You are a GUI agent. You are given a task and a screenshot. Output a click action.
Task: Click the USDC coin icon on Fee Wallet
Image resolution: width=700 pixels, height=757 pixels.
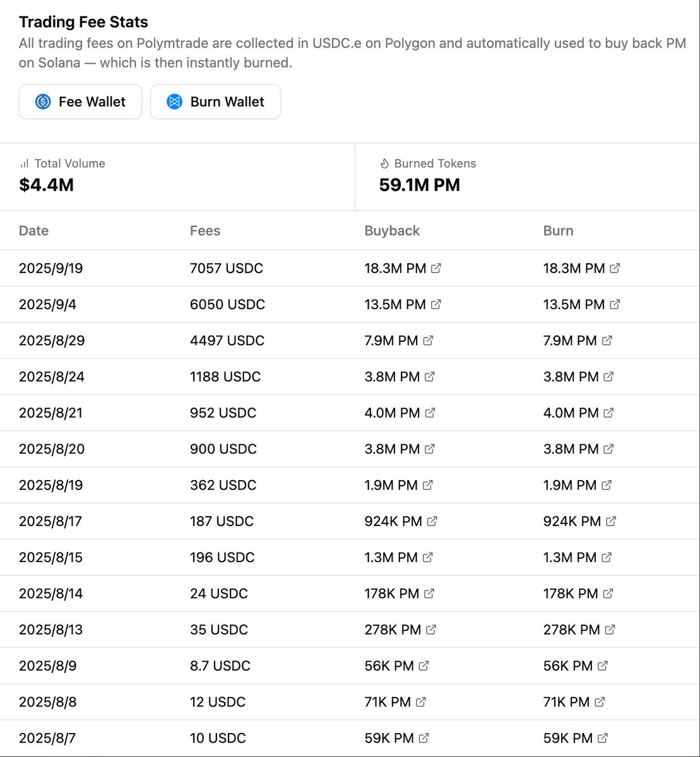(x=43, y=102)
